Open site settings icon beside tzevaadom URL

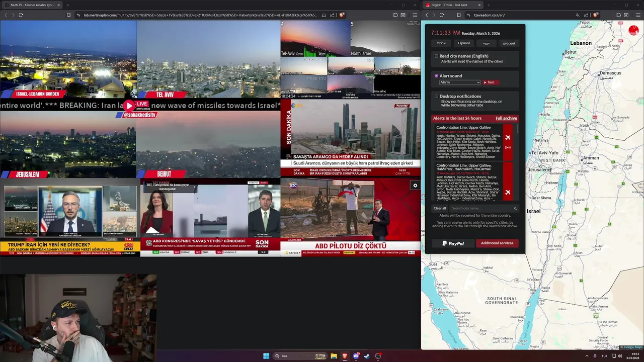tap(468, 15)
